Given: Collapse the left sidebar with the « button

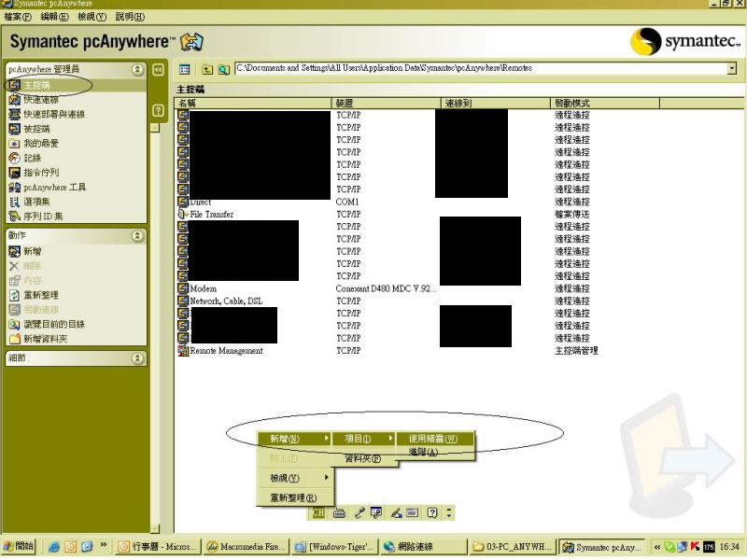Looking at the screenshot, I should [158, 70].
